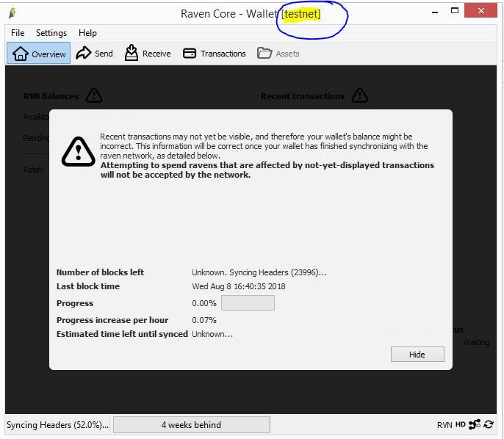Click the '0.07%' progress increase value
The width and height of the screenshot is (504, 439).
pyautogui.click(x=204, y=320)
